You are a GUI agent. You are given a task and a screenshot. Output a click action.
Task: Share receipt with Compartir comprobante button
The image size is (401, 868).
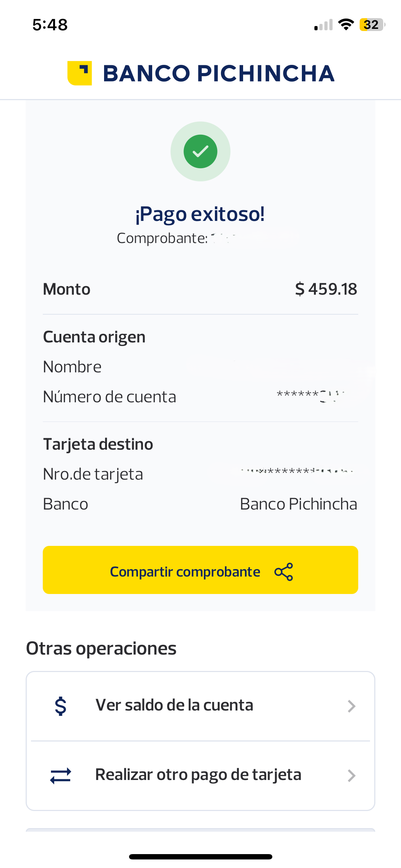(200, 570)
